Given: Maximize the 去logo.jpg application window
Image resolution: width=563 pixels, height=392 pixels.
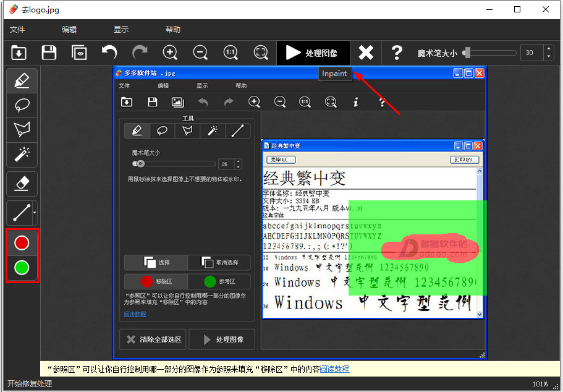Looking at the screenshot, I should tap(517, 9).
